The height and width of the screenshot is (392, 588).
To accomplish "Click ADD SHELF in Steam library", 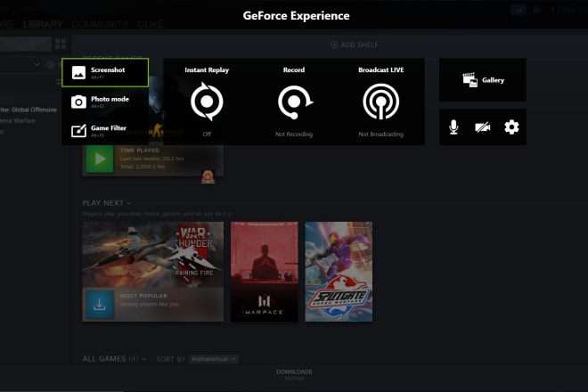I will 354,45.
